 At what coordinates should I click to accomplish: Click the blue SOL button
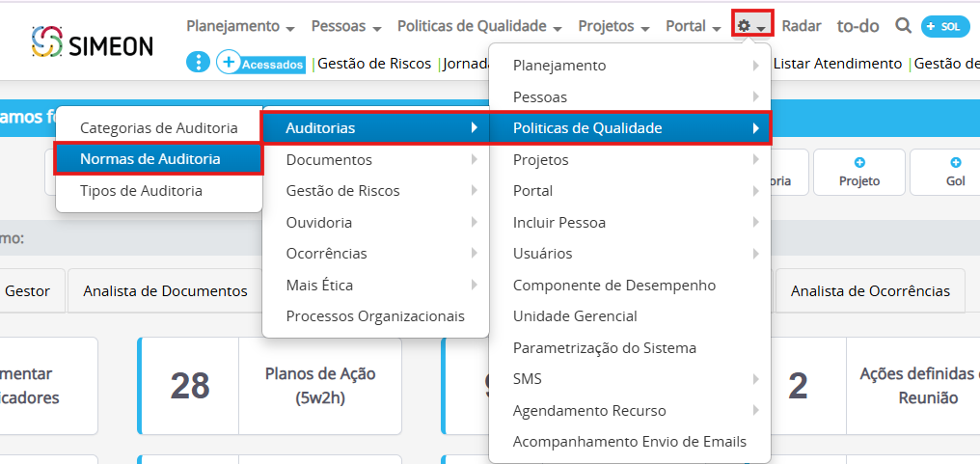point(944,26)
